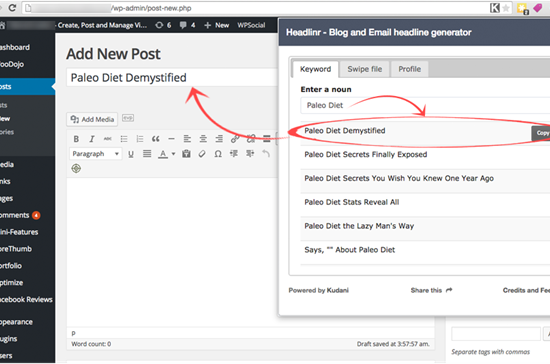
Task: Click the Enter a noun input field
Action: tap(425, 105)
